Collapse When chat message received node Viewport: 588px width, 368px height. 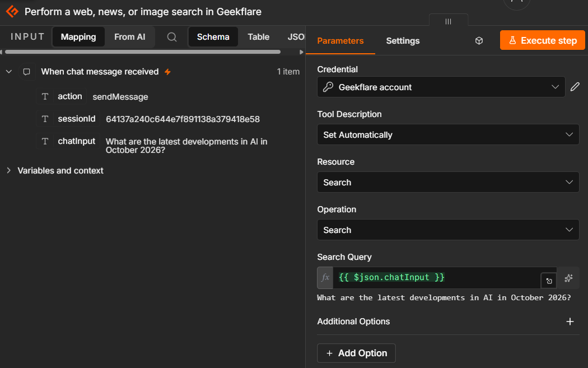[x=9, y=72]
